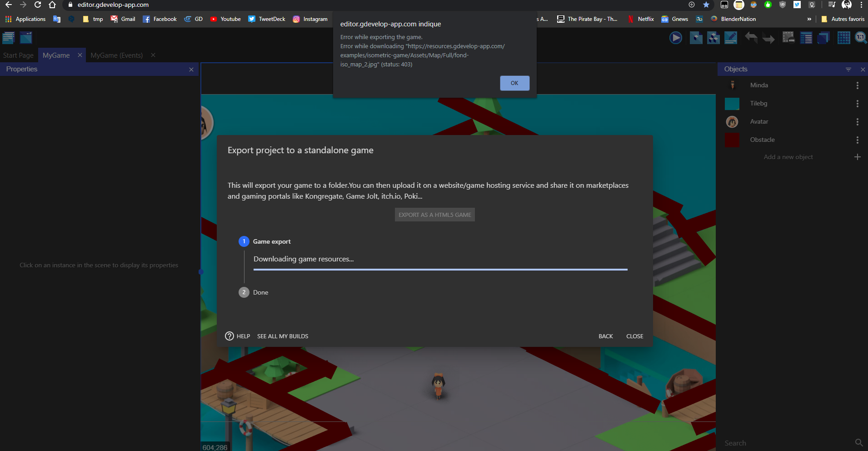Open SEE ALL MY BUILDS

(282, 336)
